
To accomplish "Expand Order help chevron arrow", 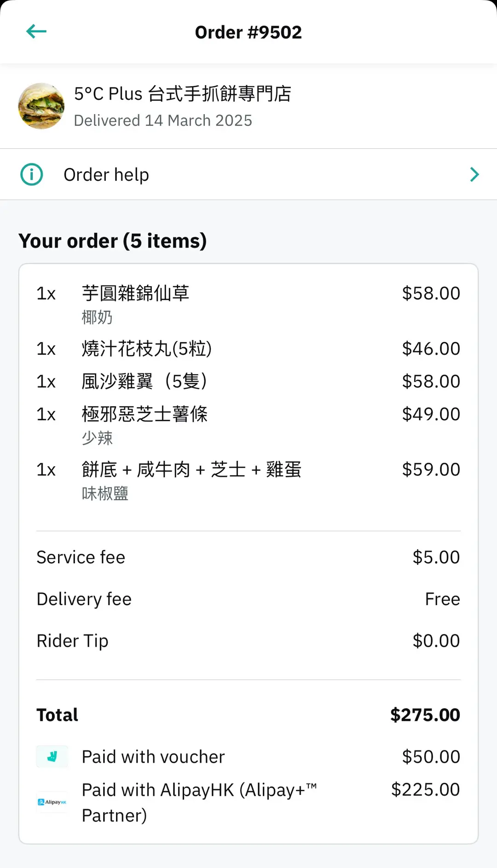I will coord(474,174).
